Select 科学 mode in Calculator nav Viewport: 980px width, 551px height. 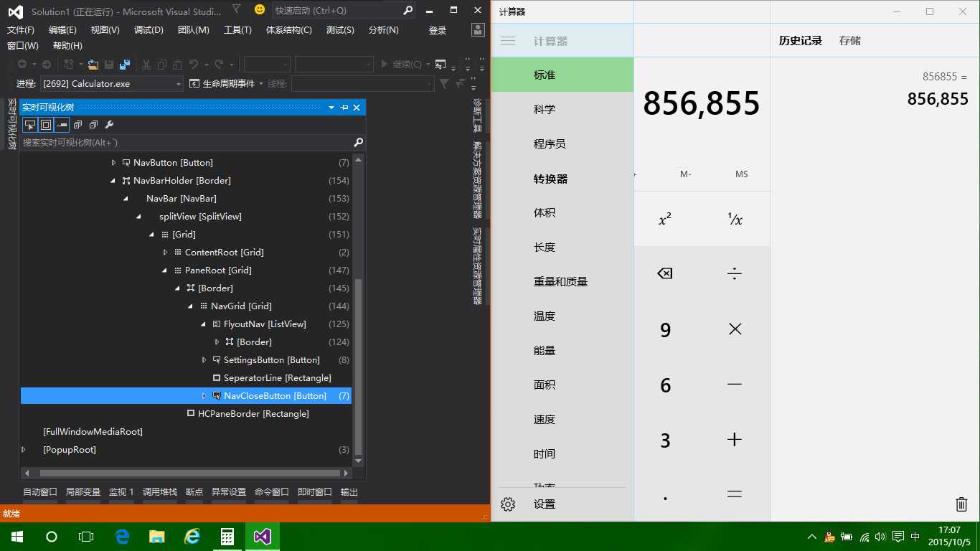point(562,109)
